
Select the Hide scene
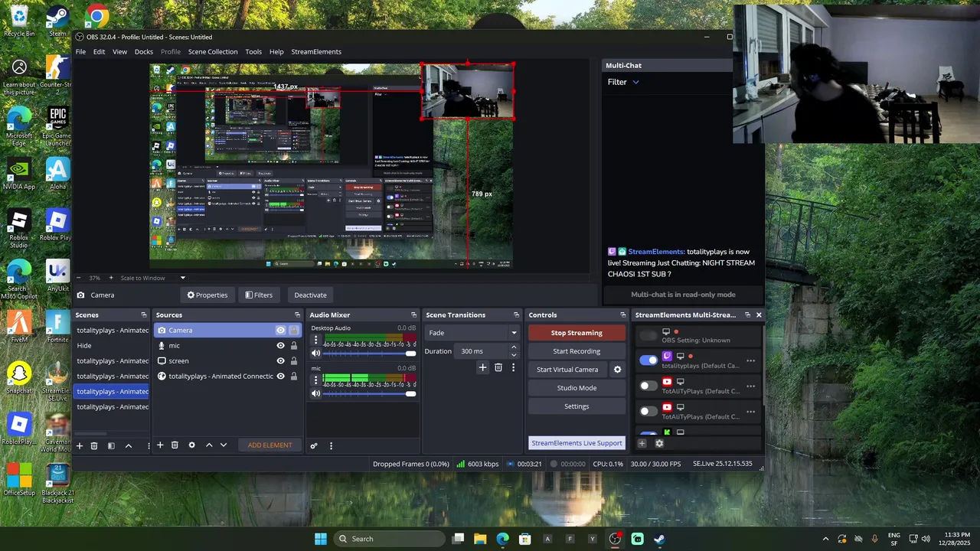coord(113,346)
